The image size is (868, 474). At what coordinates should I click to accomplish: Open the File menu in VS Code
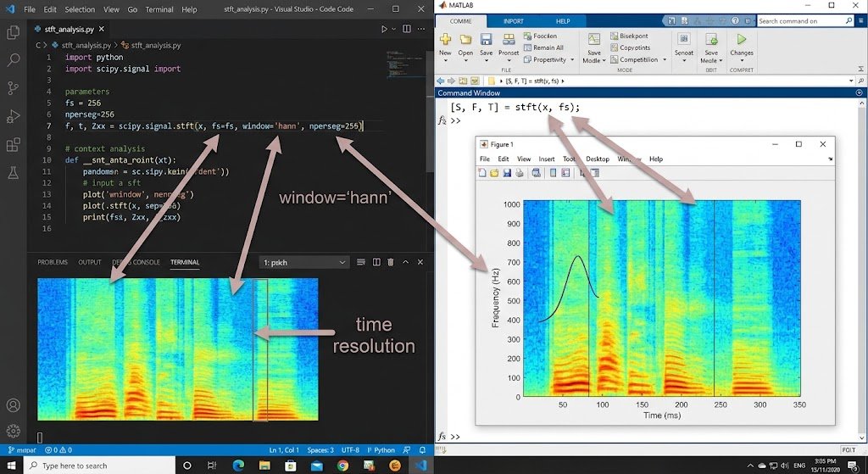(30, 9)
